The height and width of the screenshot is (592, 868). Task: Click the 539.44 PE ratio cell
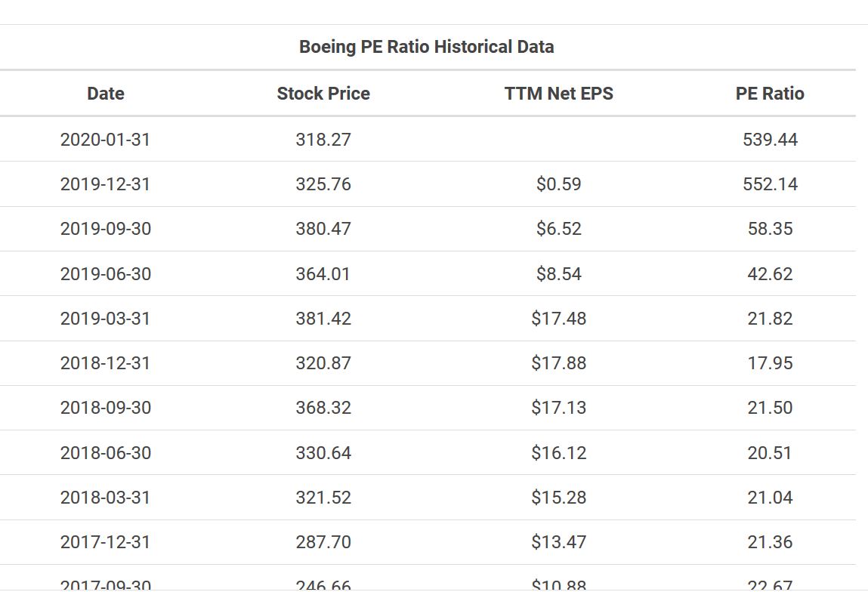tap(770, 140)
